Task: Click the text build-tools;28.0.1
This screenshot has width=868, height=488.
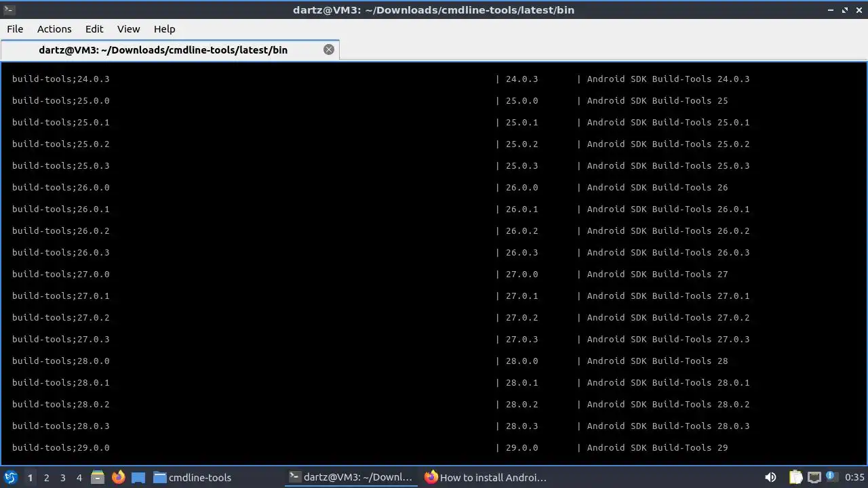Action: [x=61, y=383]
